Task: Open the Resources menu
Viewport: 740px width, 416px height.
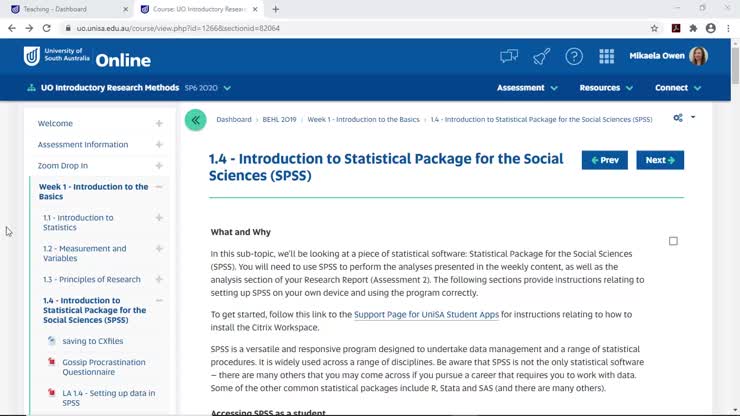Action: pos(606,88)
